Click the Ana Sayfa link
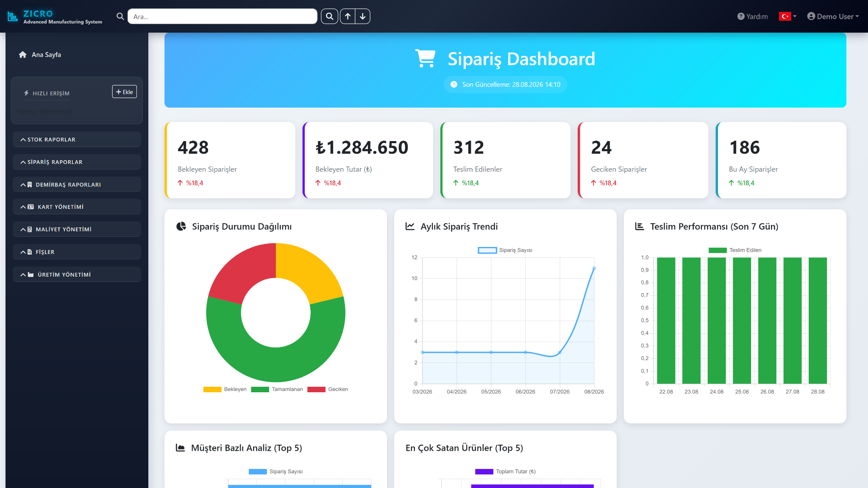The height and width of the screenshot is (488, 868). click(x=46, y=55)
